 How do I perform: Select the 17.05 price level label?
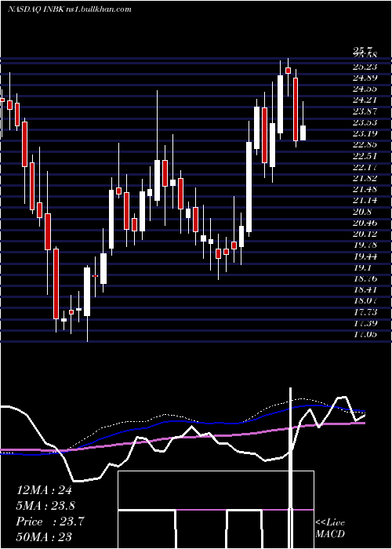(364, 336)
